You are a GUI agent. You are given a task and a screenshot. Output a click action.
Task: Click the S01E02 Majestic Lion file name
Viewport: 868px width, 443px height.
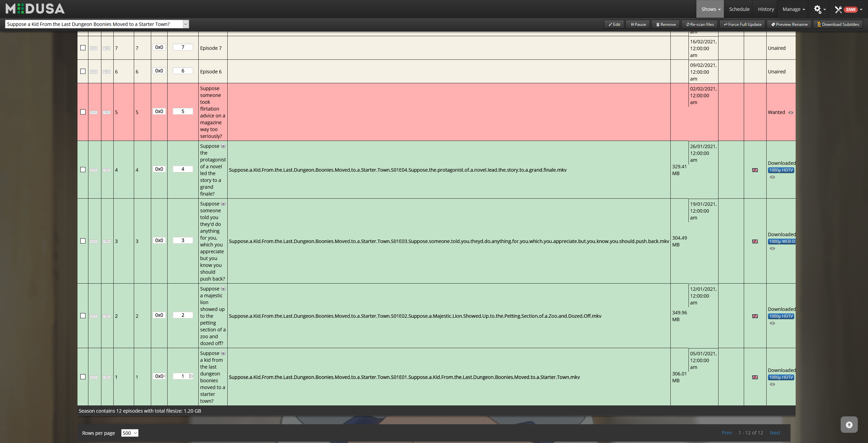[415, 316]
